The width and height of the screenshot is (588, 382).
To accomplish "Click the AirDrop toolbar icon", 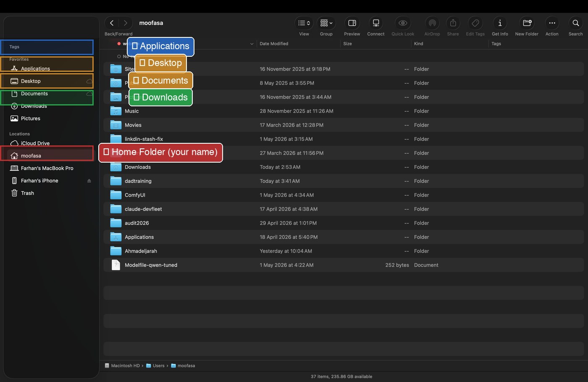I will click(432, 23).
